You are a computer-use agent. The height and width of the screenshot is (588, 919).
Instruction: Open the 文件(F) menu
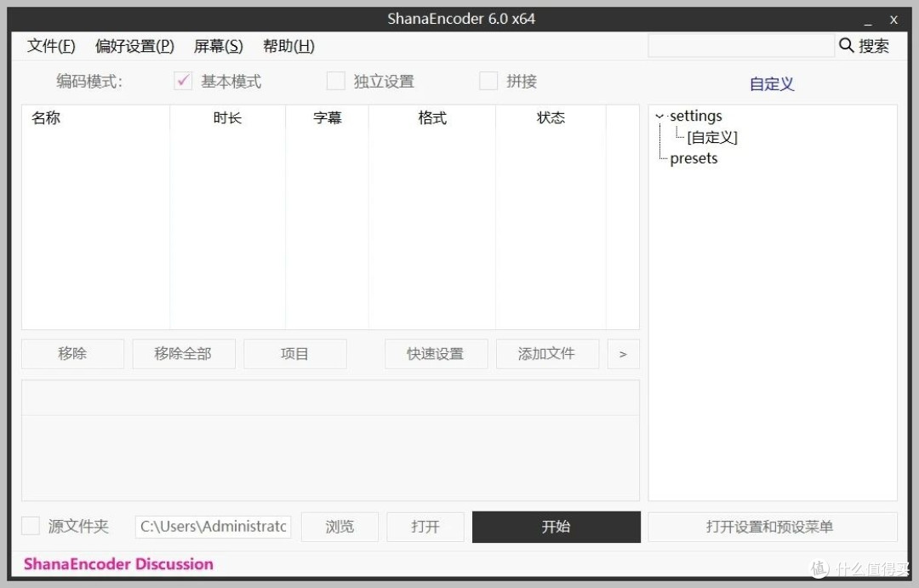click(x=50, y=46)
